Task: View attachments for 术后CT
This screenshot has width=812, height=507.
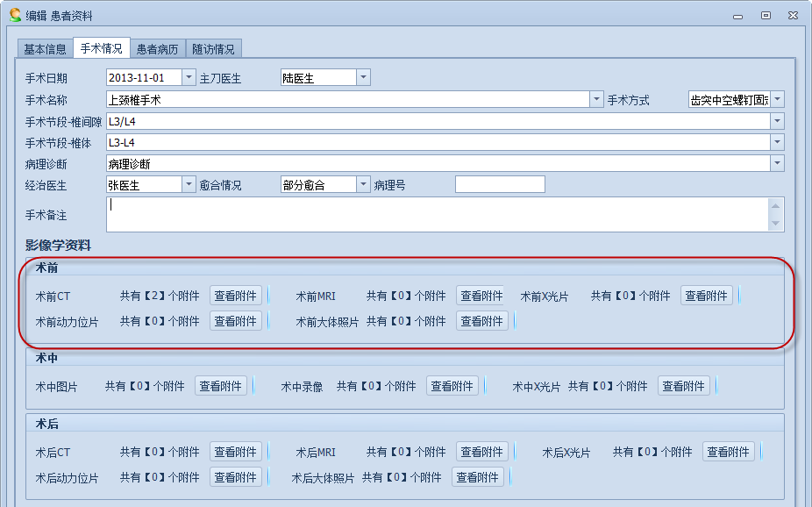Action: click(236, 452)
